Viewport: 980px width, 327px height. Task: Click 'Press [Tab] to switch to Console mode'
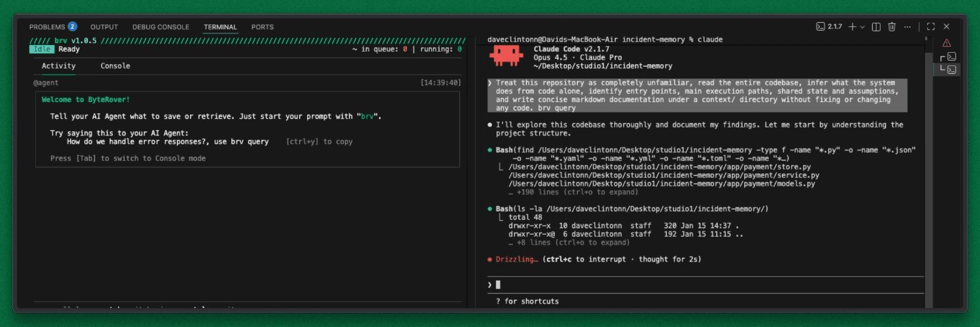[x=128, y=158]
